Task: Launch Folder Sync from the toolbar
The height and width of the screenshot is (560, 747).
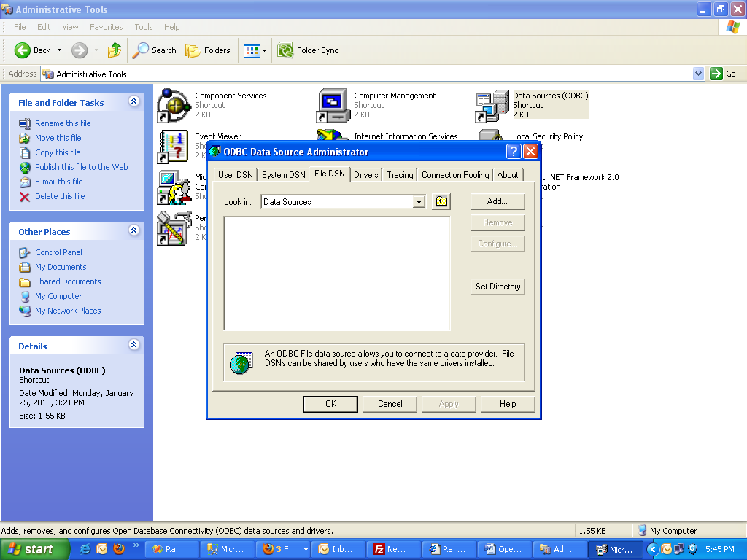Action: (308, 50)
